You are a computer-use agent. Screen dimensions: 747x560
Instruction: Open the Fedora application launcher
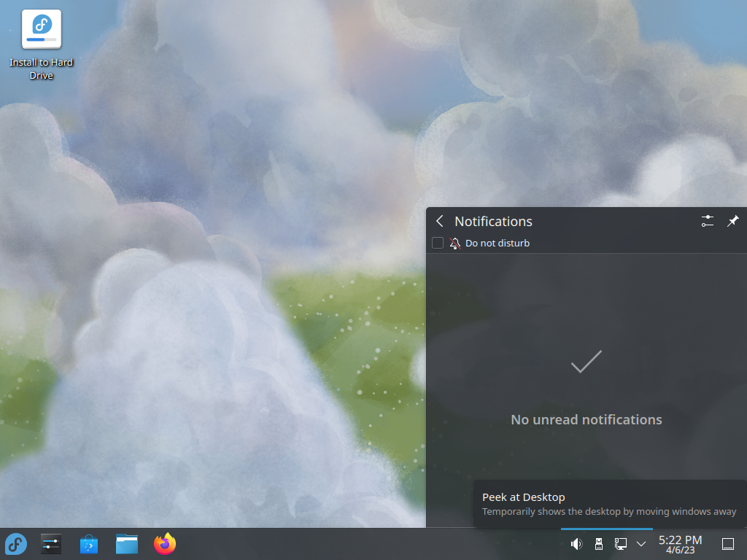[x=16, y=544]
